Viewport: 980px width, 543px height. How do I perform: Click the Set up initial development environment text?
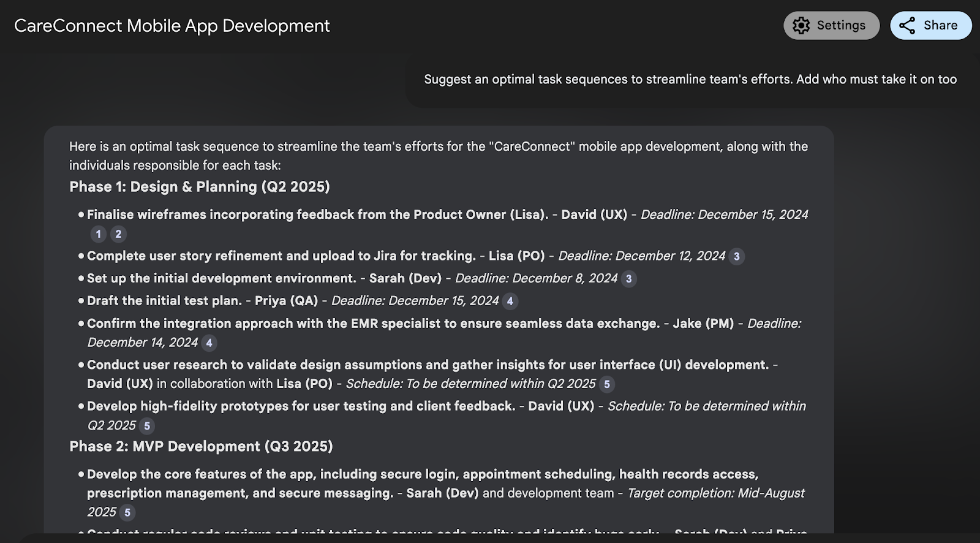click(x=221, y=278)
